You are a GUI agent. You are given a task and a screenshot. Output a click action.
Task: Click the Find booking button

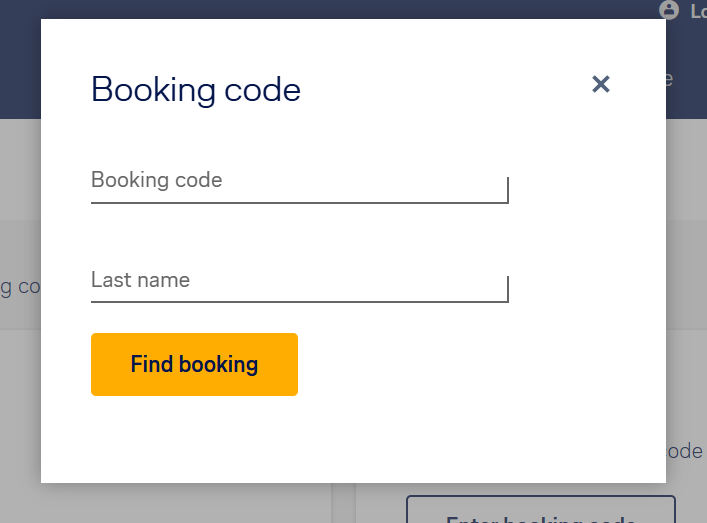pos(194,364)
